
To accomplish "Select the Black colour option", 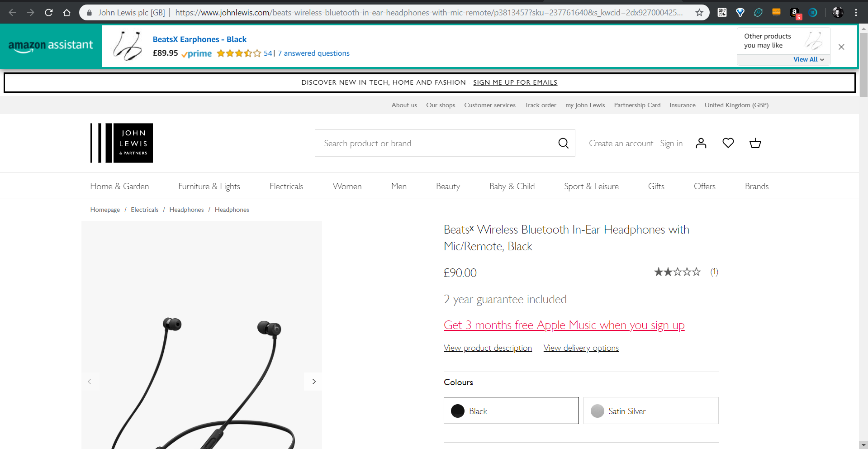I will pyautogui.click(x=511, y=411).
